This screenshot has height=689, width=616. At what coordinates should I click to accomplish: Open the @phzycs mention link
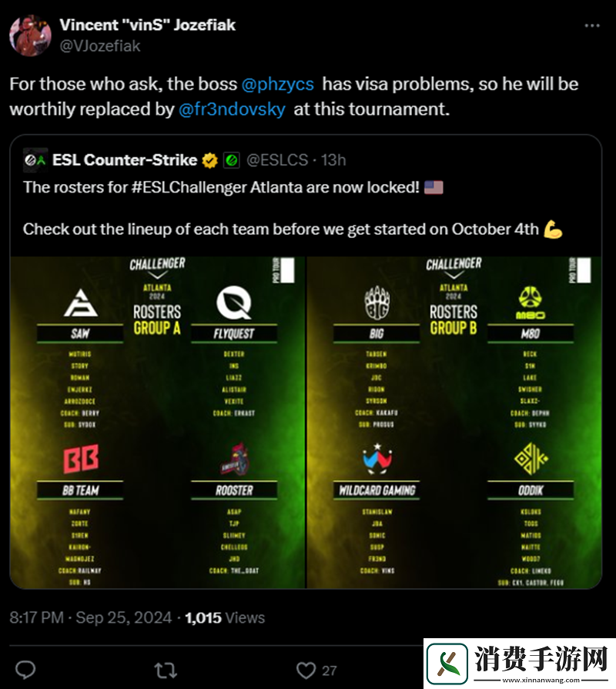(x=278, y=84)
